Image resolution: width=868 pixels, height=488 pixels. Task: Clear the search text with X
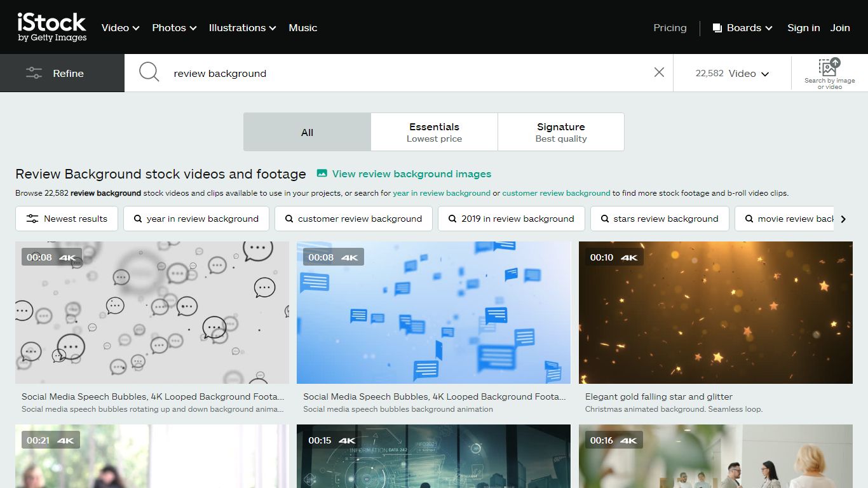pos(659,72)
